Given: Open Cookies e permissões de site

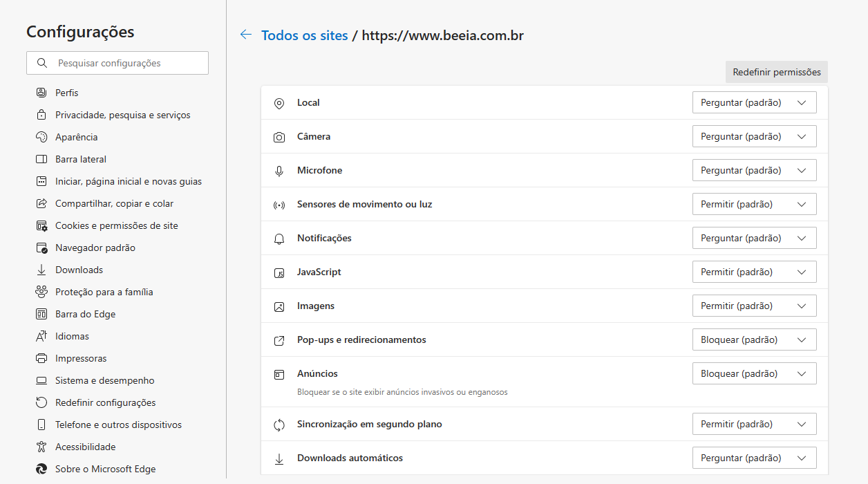Looking at the screenshot, I should pyautogui.click(x=117, y=225).
